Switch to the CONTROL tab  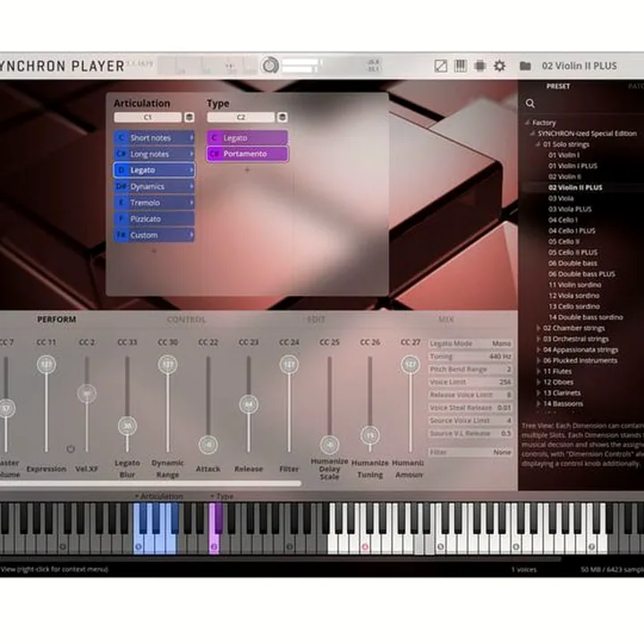pyautogui.click(x=186, y=319)
